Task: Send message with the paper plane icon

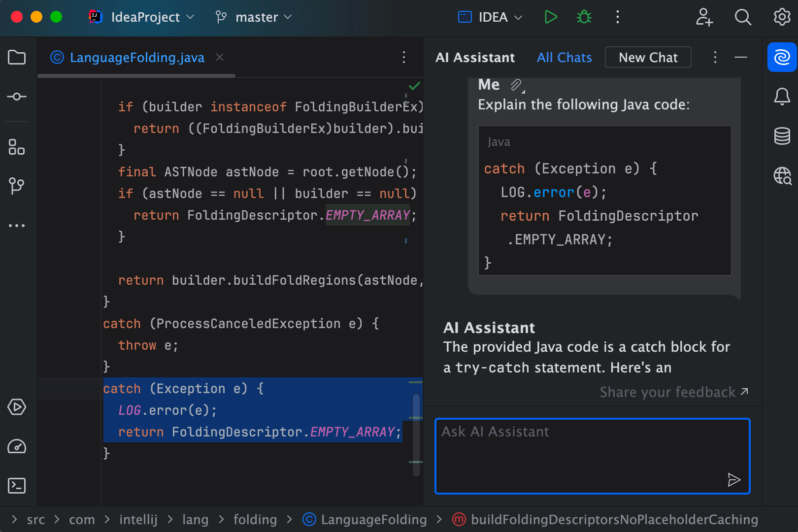Action: (734, 479)
